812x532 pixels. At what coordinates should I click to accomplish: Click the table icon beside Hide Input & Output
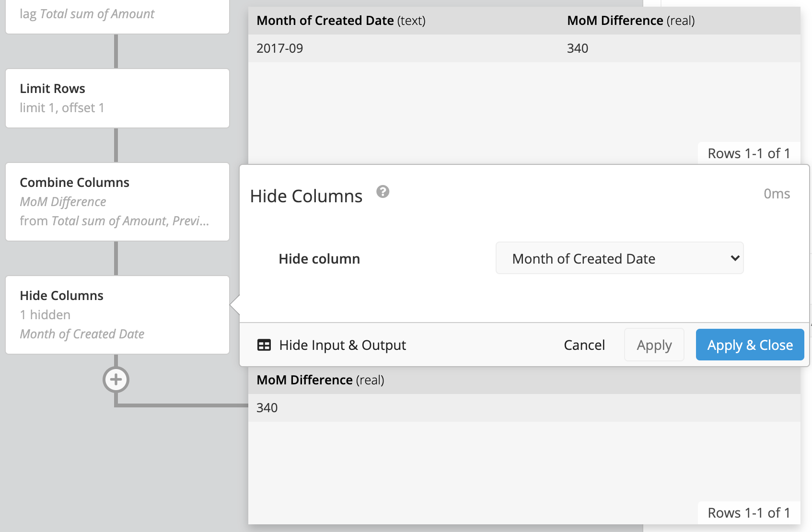(264, 345)
